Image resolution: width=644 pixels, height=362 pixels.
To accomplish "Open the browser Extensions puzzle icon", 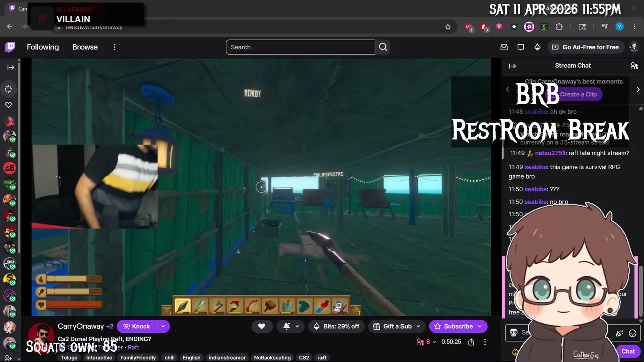I will click(559, 27).
